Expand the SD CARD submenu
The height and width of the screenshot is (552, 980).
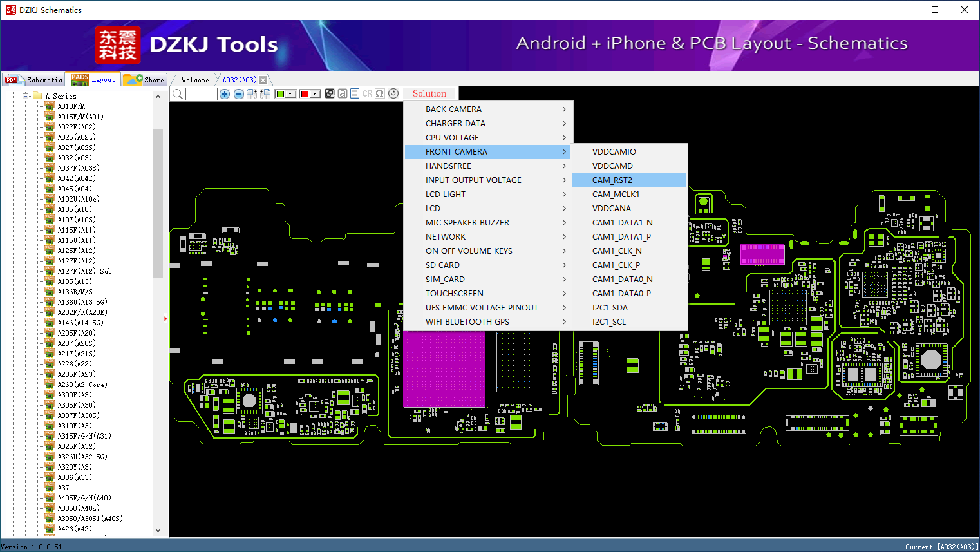point(489,265)
